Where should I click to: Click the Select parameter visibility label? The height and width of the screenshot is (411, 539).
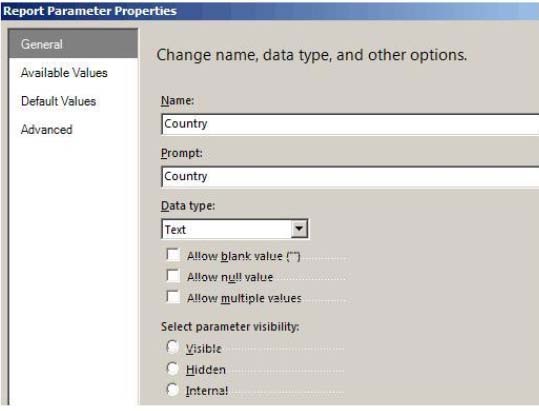point(230,326)
